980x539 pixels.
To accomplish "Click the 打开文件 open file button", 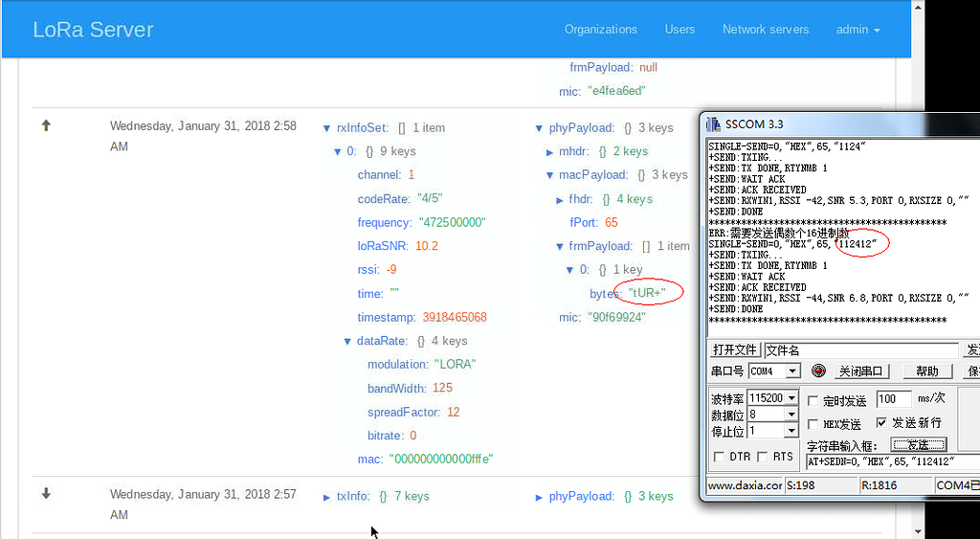I will pos(734,349).
